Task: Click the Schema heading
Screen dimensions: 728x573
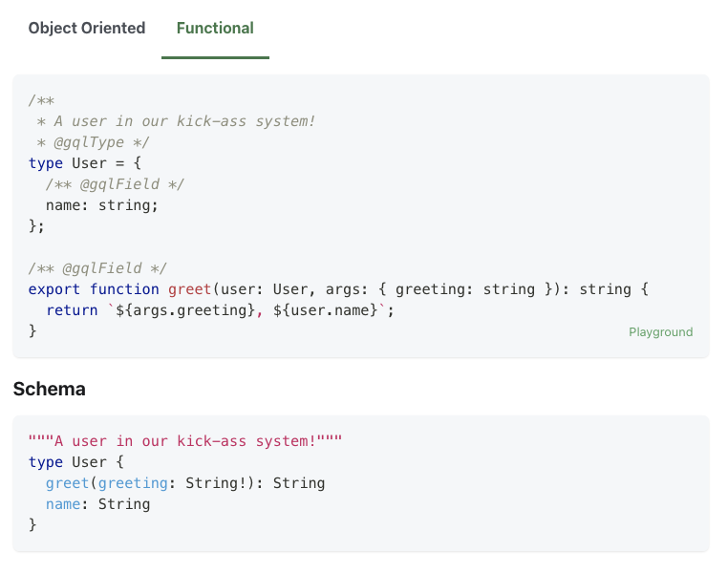Action: point(50,389)
